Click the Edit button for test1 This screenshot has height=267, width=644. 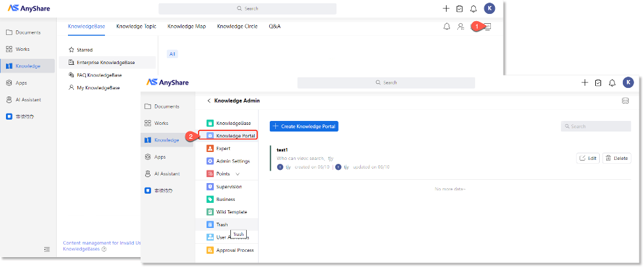point(587,158)
